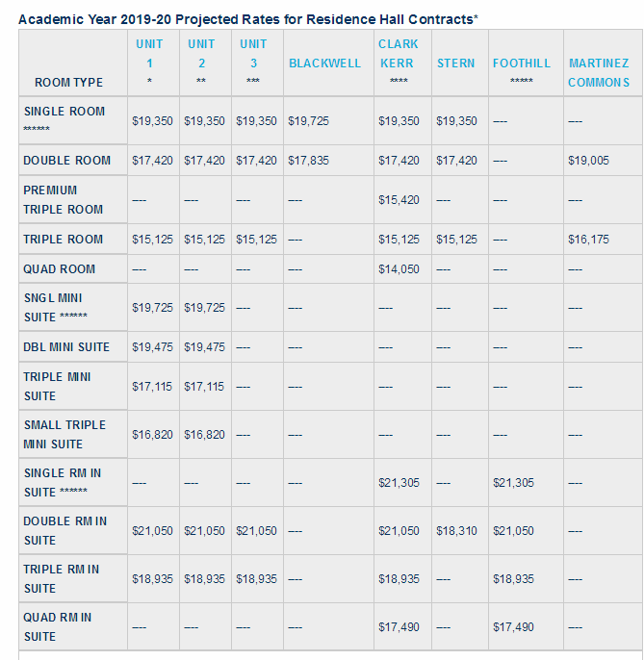The height and width of the screenshot is (660, 644).
Task: Visit the MARTINEZ COMMONS link
Action: pos(599,73)
